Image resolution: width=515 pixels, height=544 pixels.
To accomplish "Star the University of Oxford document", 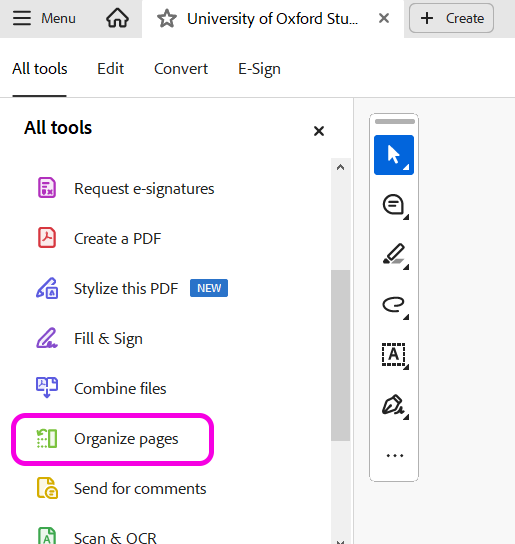I will tap(167, 18).
